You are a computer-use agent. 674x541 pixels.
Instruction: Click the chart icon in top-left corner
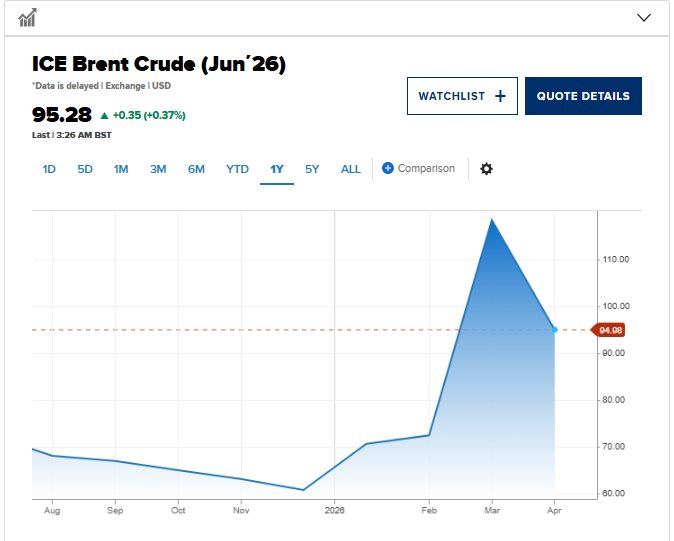coord(28,17)
